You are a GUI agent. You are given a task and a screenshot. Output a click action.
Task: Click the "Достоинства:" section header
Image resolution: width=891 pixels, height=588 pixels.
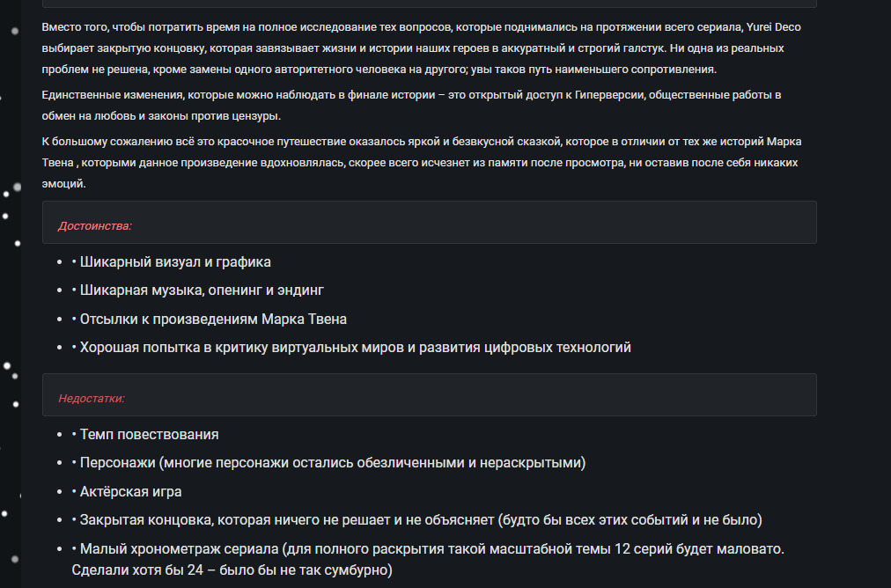pyautogui.click(x=95, y=226)
